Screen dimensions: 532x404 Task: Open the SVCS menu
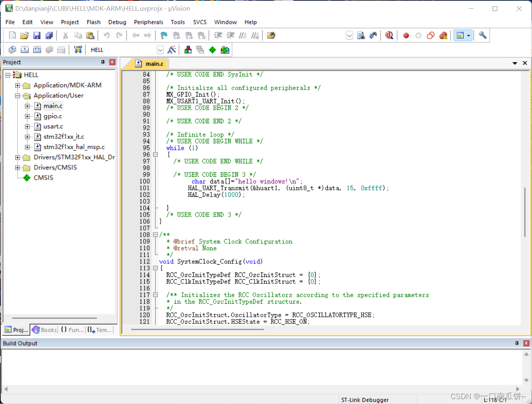point(200,22)
